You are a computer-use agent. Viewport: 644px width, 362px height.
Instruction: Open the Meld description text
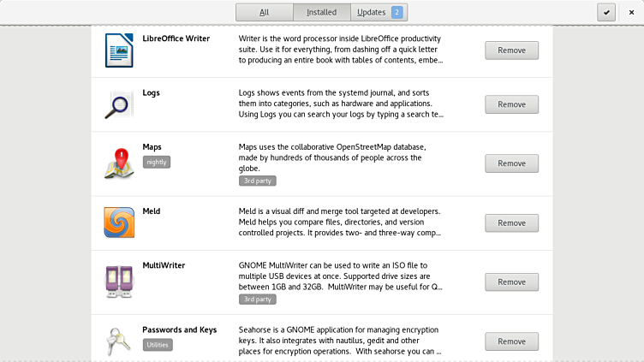340,222
